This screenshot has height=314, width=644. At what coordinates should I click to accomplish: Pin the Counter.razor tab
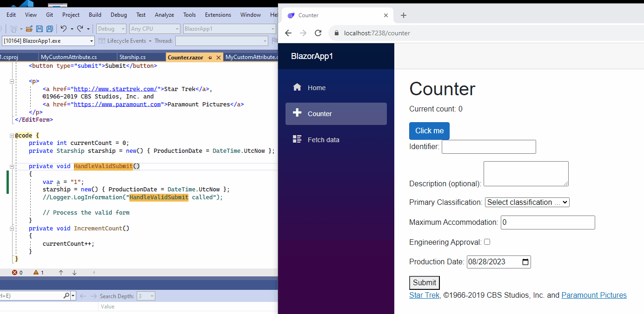pos(210,58)
